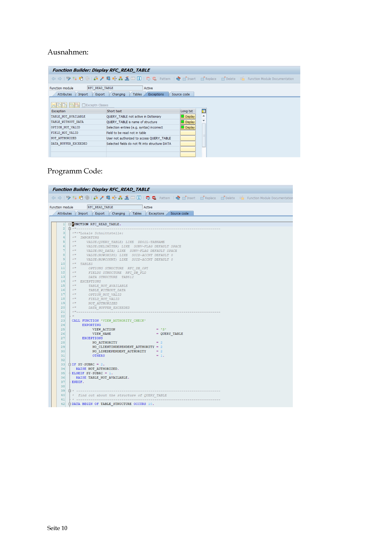This screenshot has width=392, height=555.
Task: Open Exceptions tab in Source code window
Action: pyautogui.click(x=156, y=213)
